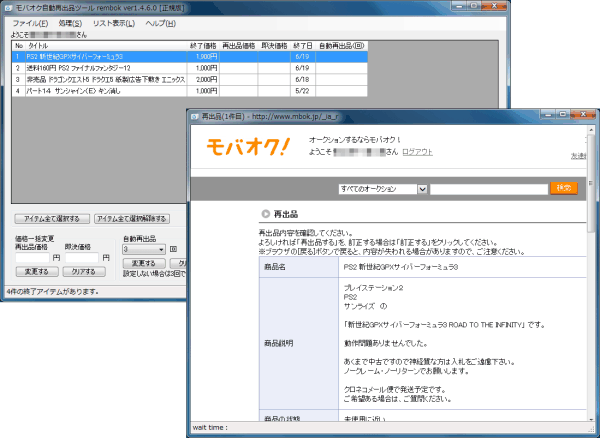The image size is (600, 438).
Task: Click the 商品名 label cell
Action: 298,267
